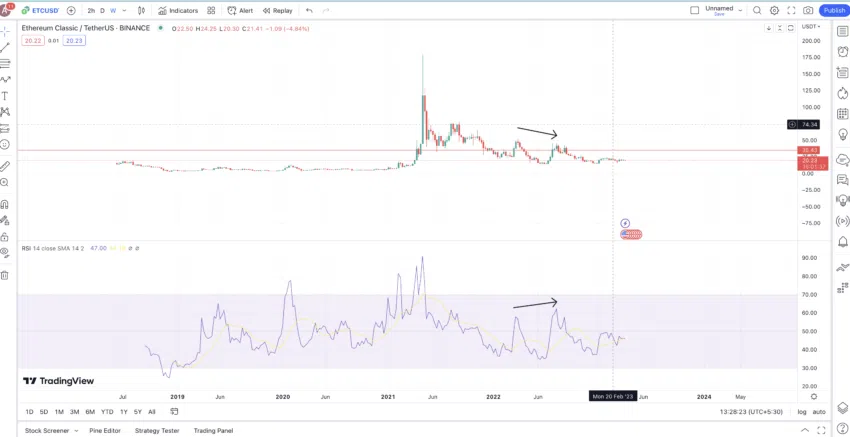Add symbol with the plus circle icon
Screen dimensions: 850x437
pyautogui.click(x=71, y=10)
